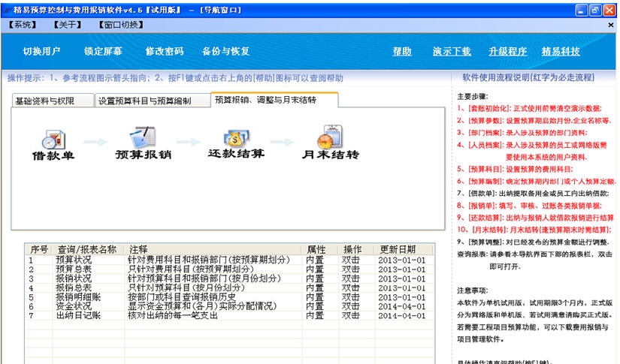Close the inner navigation window with X
620x364 pixels.
[610, 25]
